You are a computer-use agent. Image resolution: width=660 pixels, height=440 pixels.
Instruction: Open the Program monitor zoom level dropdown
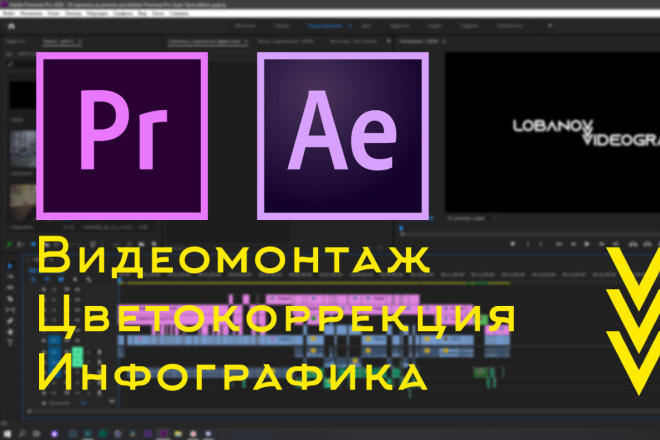pyautogui.click(x=471, y=218)
